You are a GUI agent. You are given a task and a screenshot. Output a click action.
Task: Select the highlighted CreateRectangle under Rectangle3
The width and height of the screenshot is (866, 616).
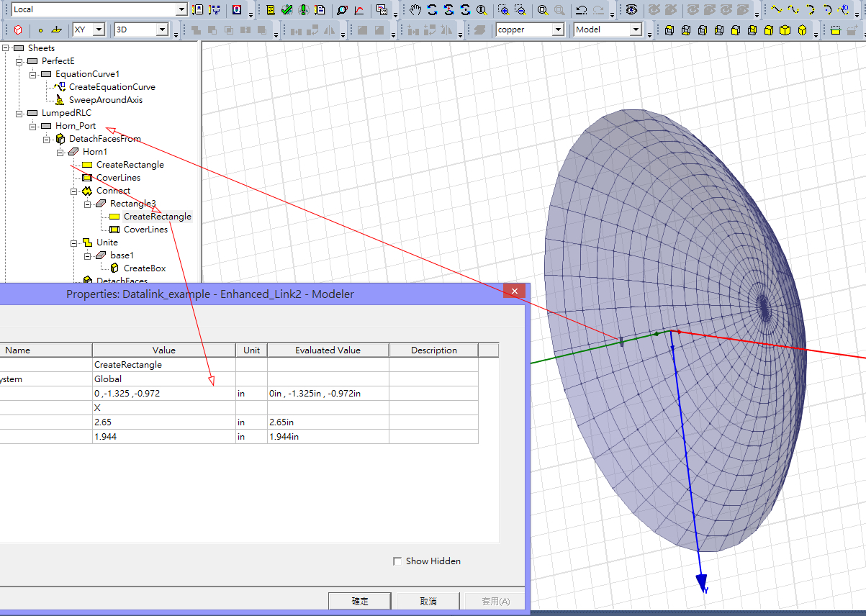pos(158,217)
